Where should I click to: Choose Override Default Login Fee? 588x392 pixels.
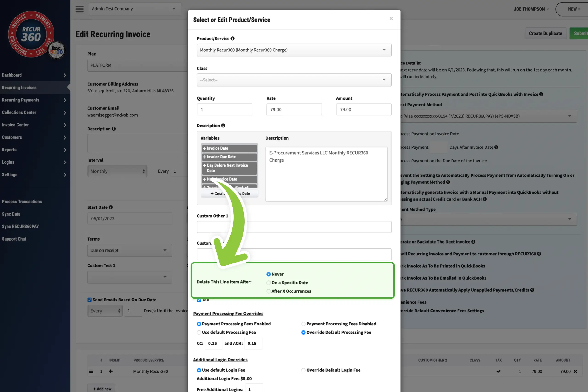pyautogui.click(x=303, y=370)
